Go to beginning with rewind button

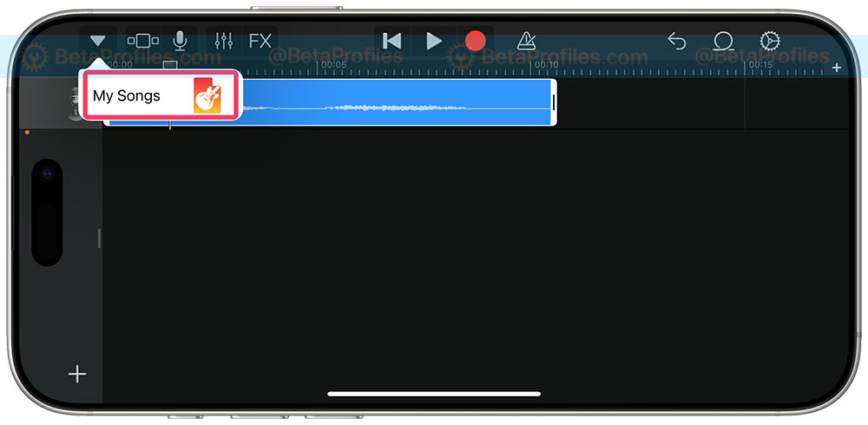391,41
